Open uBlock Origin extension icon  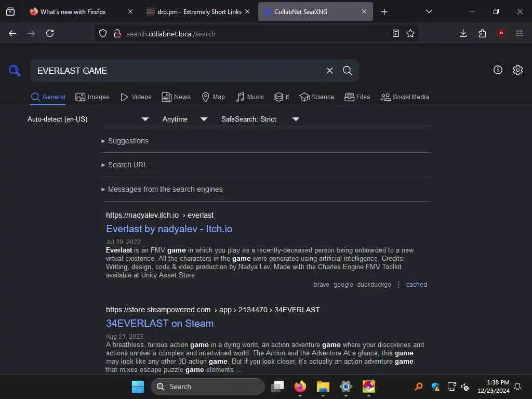pyautogui.click(x=500, y=33)
